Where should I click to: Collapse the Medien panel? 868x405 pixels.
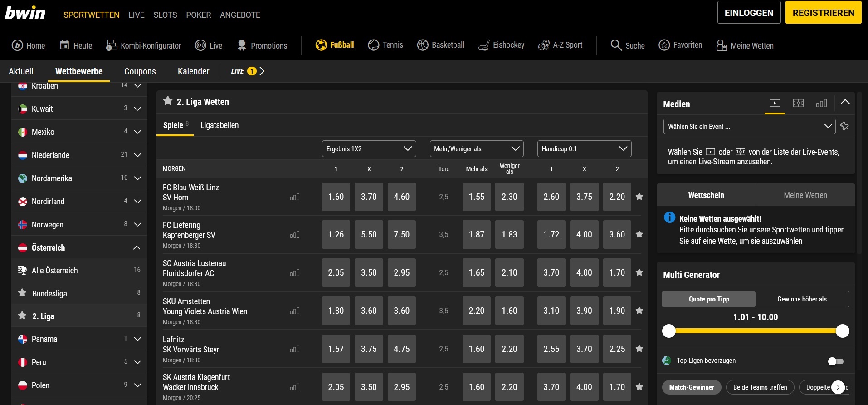845,102
